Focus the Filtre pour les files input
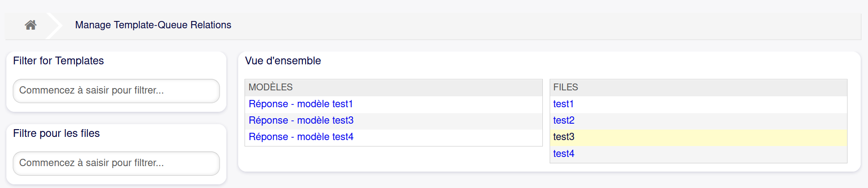Viewport: 868px width, 188px height. pos(116,163)
